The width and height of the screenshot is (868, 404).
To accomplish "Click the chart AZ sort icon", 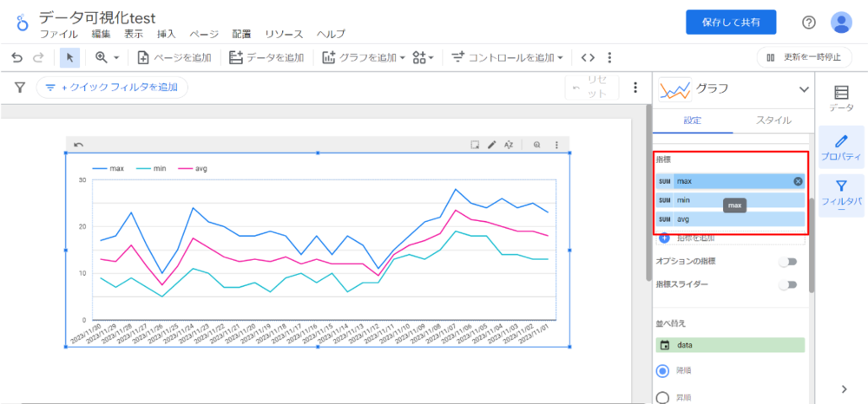I will coord(509,144).
